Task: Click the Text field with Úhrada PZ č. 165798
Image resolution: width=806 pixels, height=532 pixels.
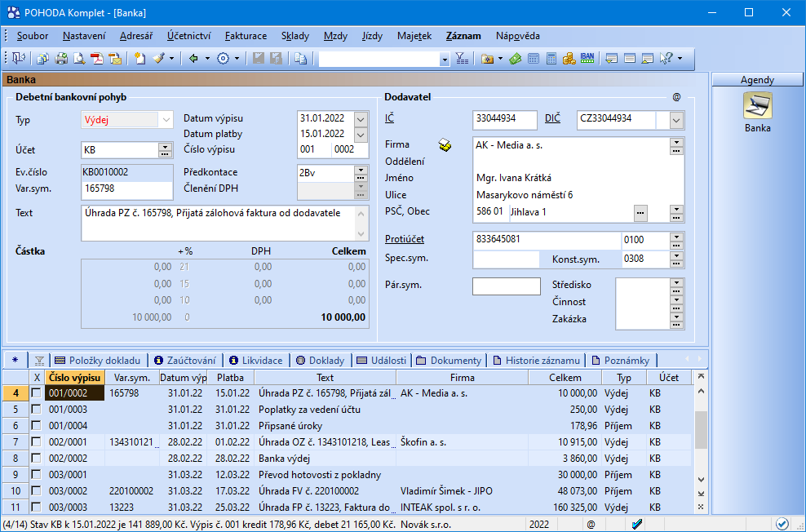Action: point(218,223)
